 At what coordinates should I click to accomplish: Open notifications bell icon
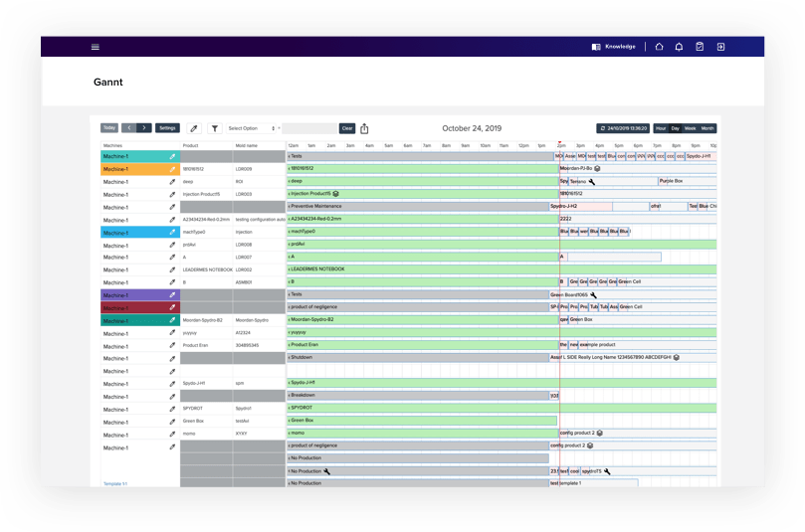pos(679,47)
